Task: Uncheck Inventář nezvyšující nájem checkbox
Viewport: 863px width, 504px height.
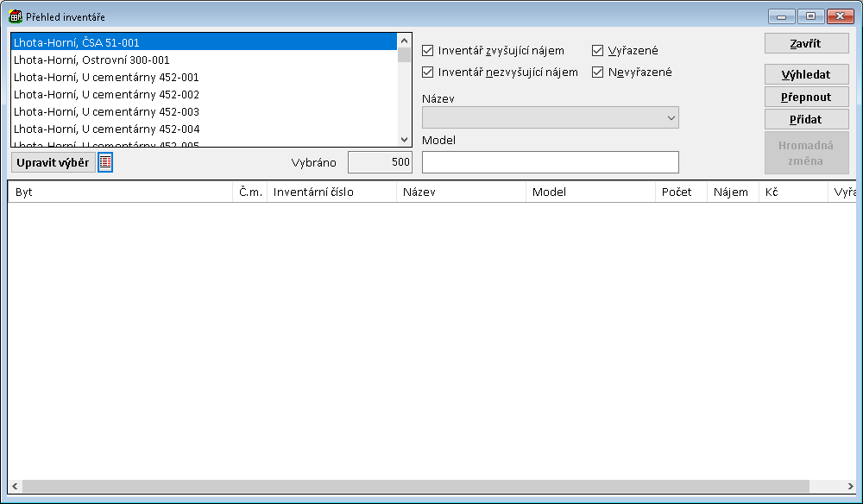Action: point(428,72)
